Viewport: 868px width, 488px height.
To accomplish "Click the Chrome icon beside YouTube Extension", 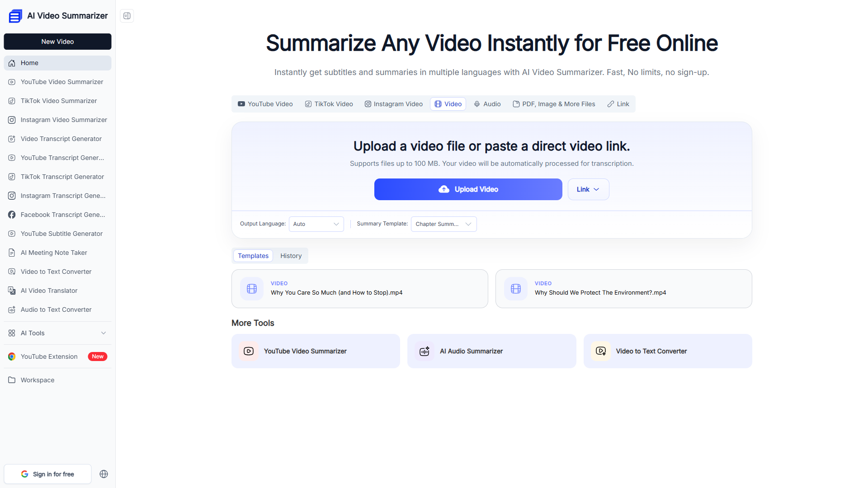I will click(12, 357).
